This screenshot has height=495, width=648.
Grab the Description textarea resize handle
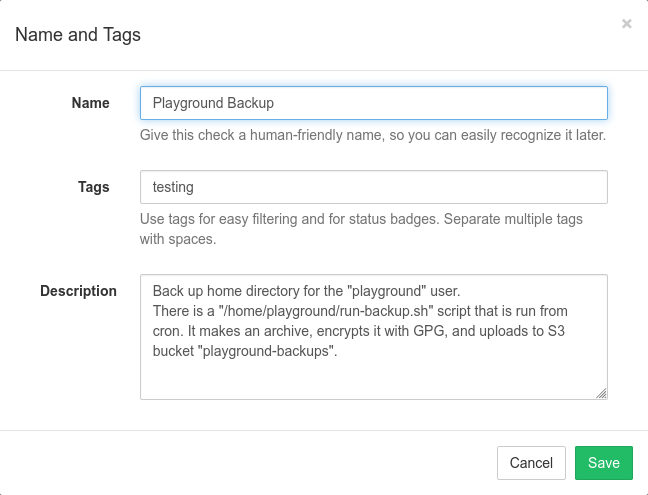(601, 394)
